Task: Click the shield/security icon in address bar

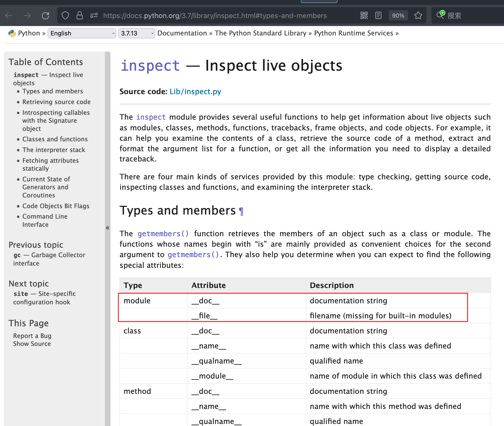Action: 66,16
